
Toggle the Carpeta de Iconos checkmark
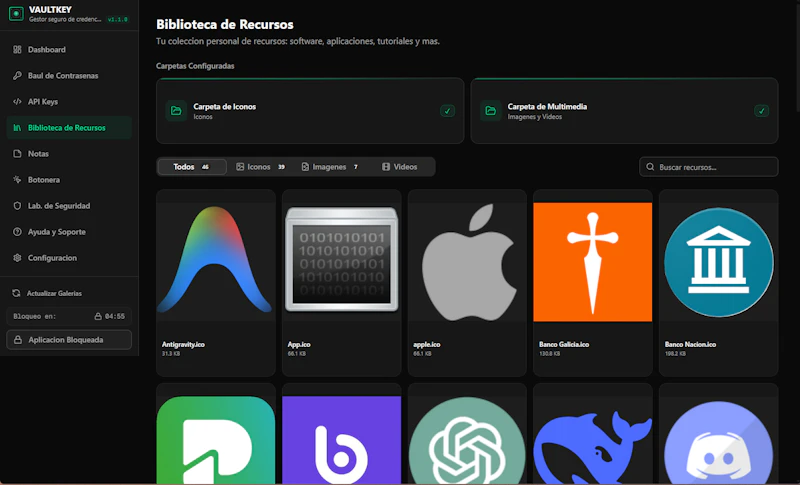(447, 111)
